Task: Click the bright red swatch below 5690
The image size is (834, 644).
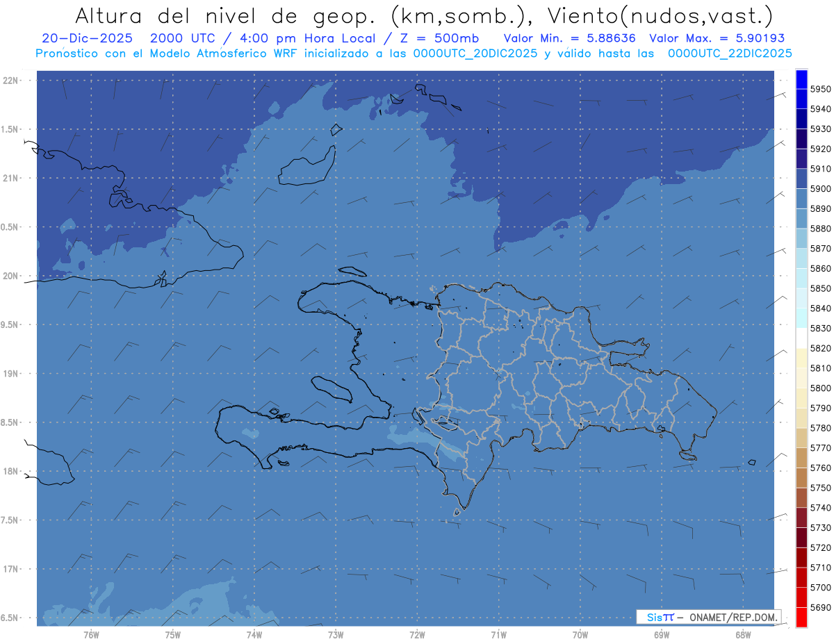Action: point(801,617)
